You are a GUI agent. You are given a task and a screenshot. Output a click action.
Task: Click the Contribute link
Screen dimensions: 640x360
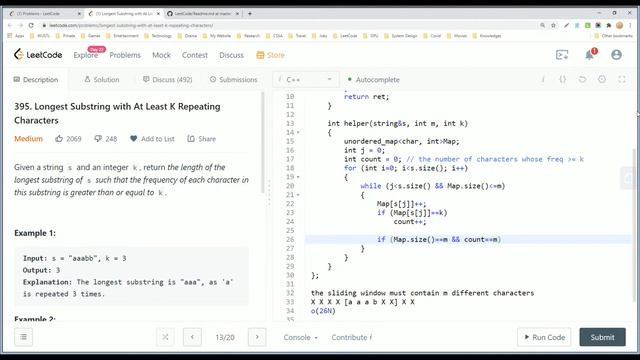pyautogui.click(x=351, y=338)
